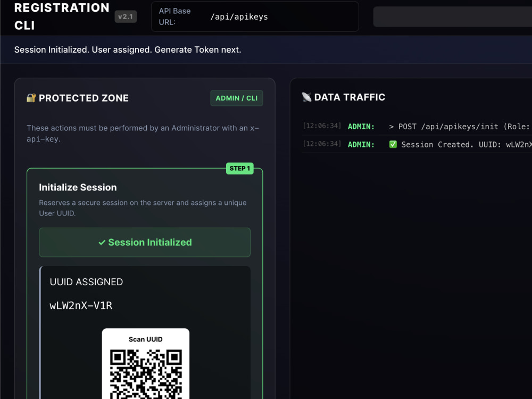Click the Initialize Session heading
Viewport: 532px width, 399px height.
78,187
